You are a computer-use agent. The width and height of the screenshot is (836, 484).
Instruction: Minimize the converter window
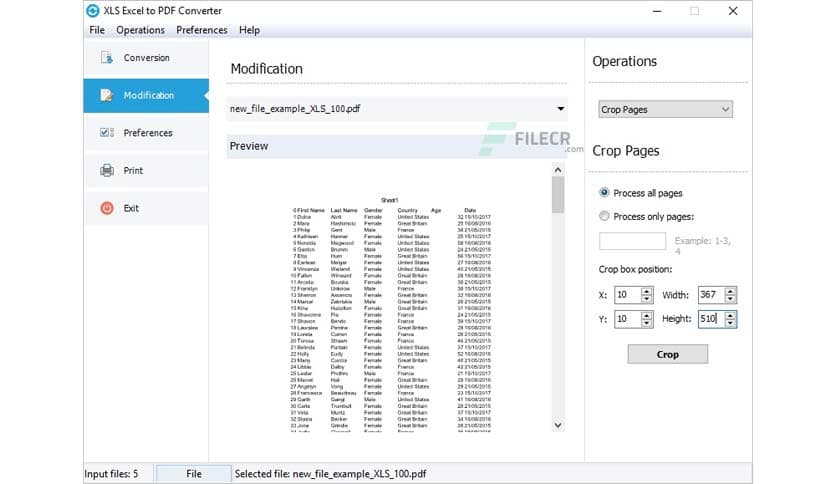pos(657,11)
